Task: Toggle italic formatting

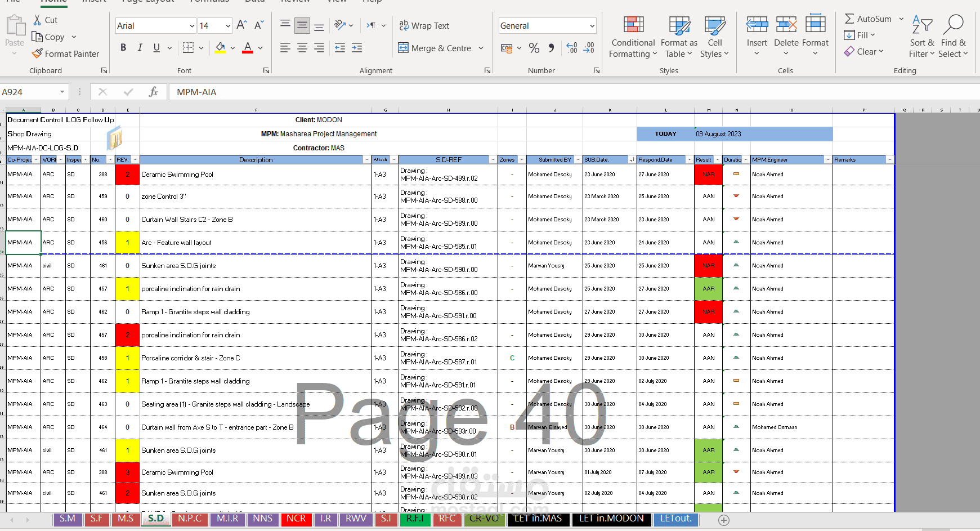Action: 140,48
